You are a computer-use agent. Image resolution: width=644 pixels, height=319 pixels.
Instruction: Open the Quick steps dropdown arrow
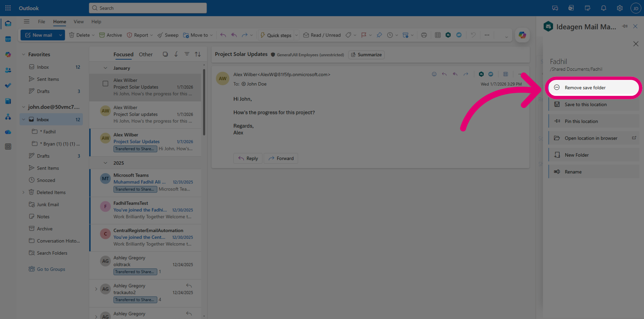click(x=297, y=35)
